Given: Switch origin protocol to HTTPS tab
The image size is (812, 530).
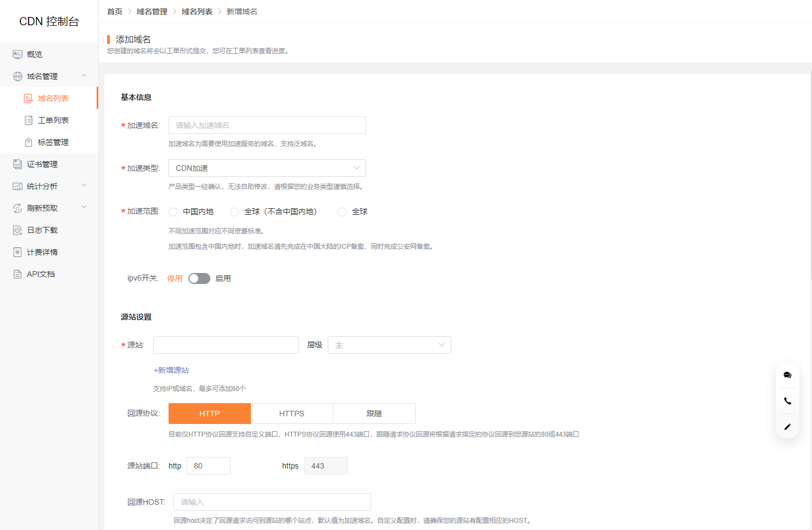Looking at the screenshot, I should pos(292,414).
